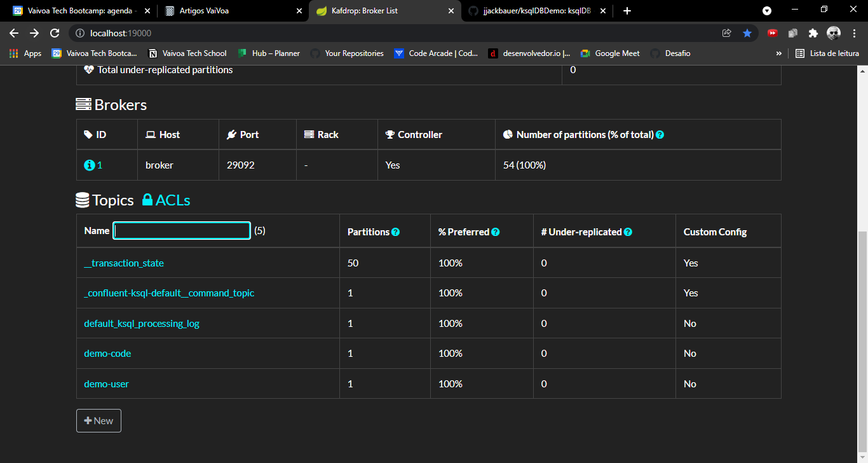Open the Apps grid shortcut in bookmarks bar
Viewport: 868px width, 463px height.
25,53
